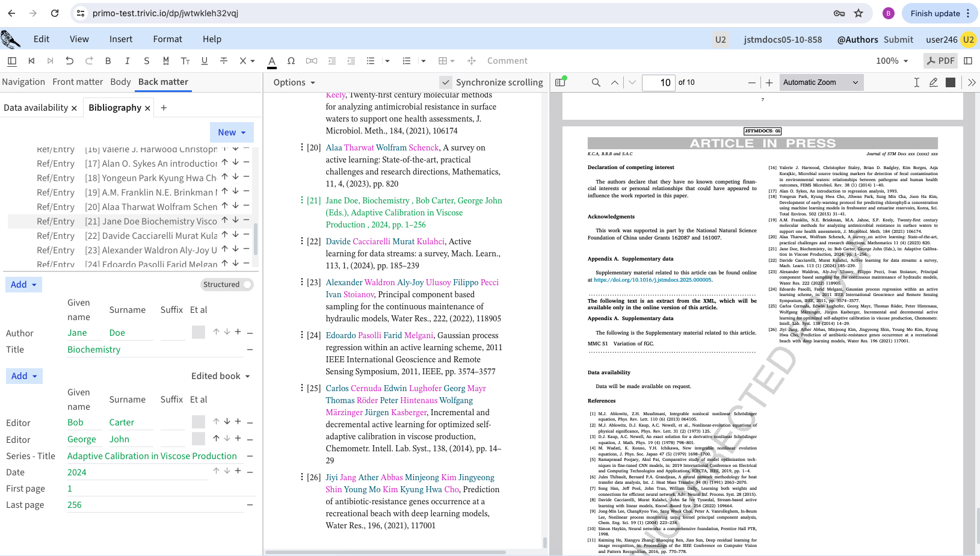Uncheck the Synchronize scrolling checkbox
Image resolution: width=980 pixels, height=556 pixels.
(446, 82)
